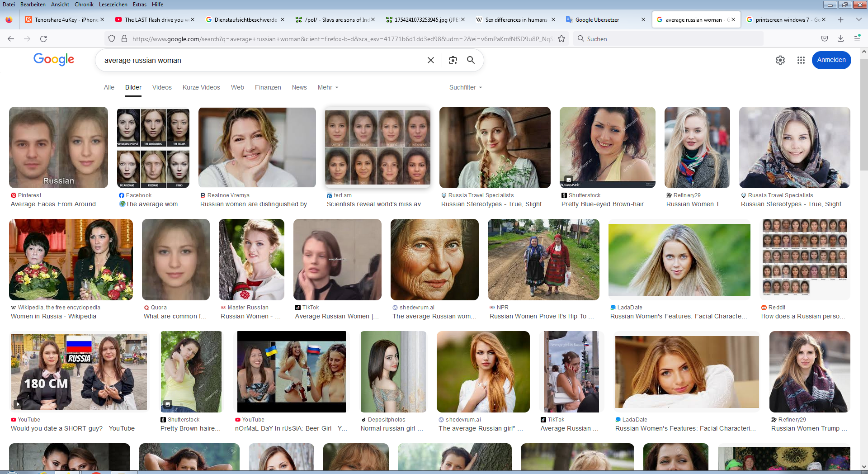Reload the current page
Viewport: 868px width, 474px height.
click(43, 39)
